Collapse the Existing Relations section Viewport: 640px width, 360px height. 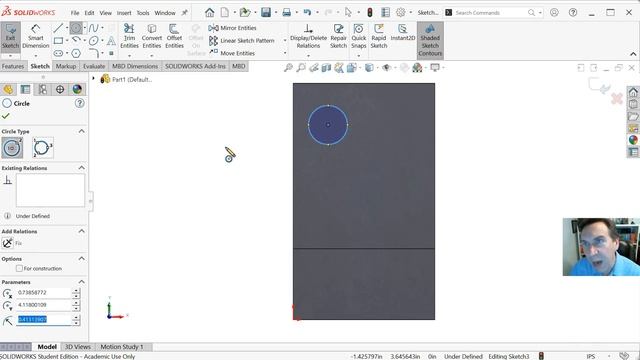click(x=82, y=168)
